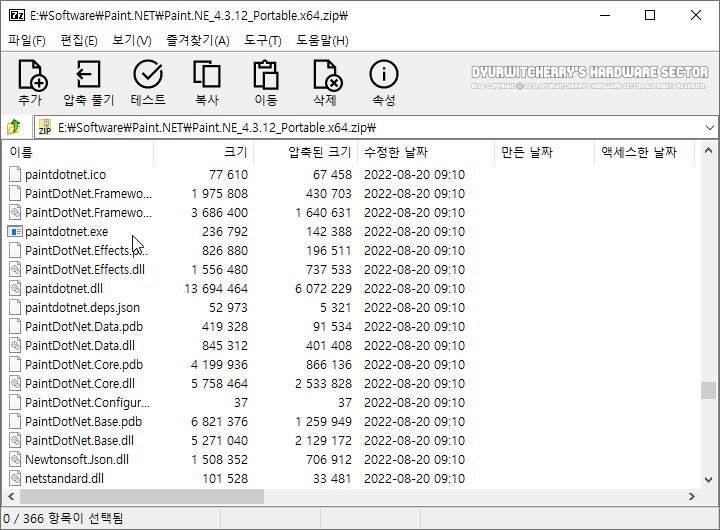
Task: Click the gear icon of netstandard.dll
Action: [x=15, y=479]
